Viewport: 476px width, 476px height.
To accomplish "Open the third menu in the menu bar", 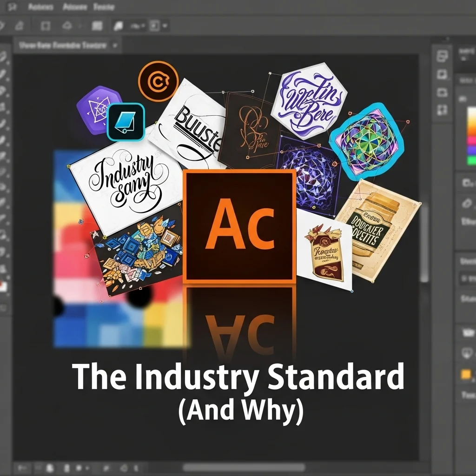I will point(104,7).
